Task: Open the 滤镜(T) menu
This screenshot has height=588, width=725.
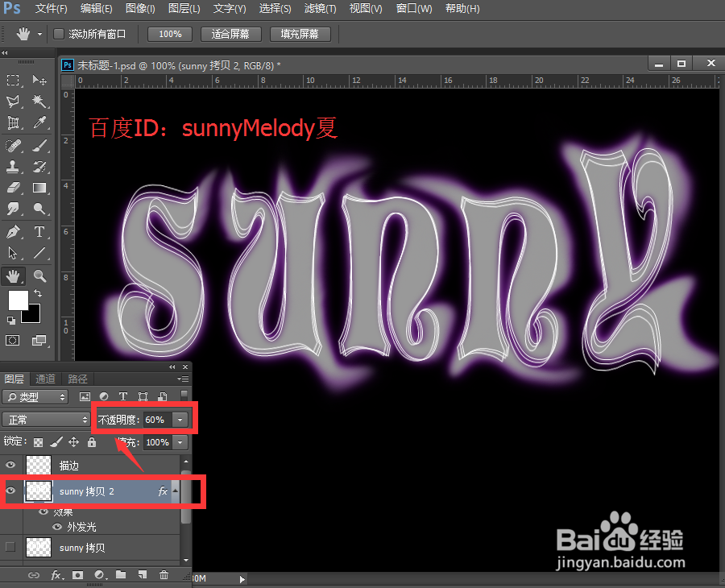Action: click(320, 8)
